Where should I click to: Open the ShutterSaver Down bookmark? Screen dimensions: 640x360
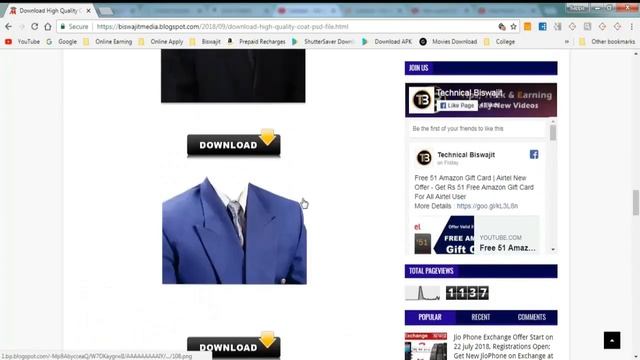(322, 42)
